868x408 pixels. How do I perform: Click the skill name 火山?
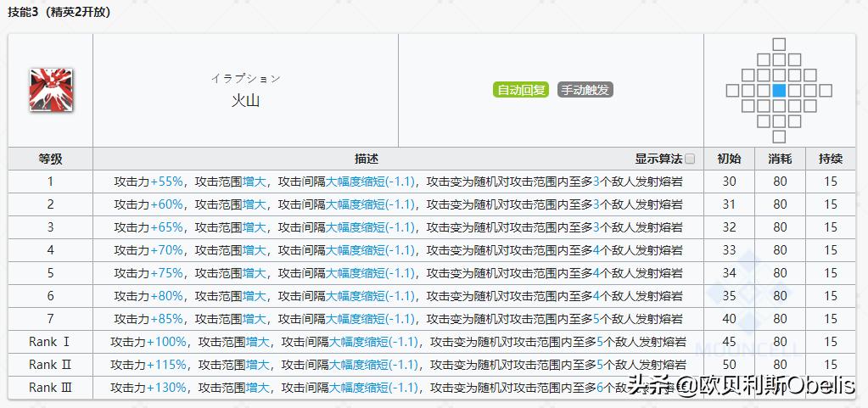click(x=245, y=101)
